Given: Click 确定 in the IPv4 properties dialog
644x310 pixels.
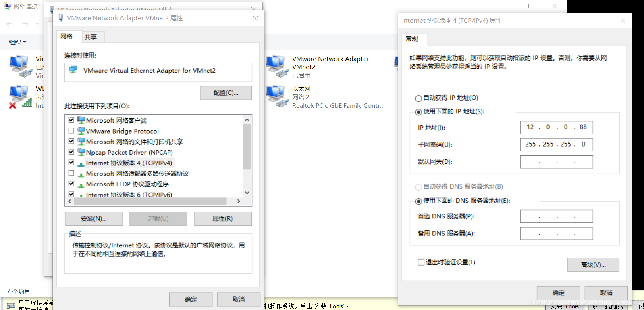Looking at the screenshot, I should tap(558, 293).
